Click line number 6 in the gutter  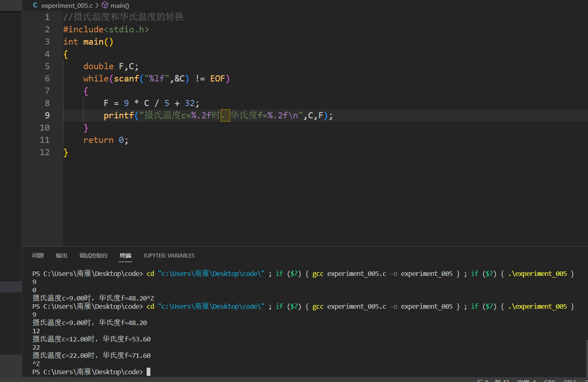click(47, 79)
